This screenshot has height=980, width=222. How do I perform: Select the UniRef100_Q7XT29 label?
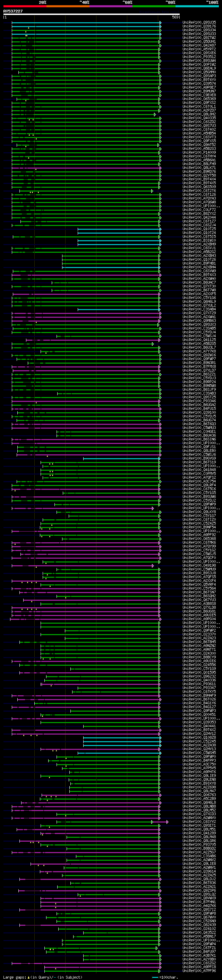tap(199, 313)
